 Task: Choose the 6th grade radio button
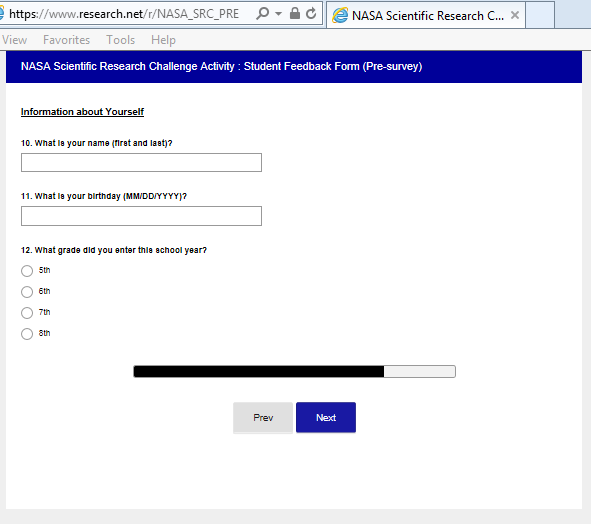[x=27, y=292]
